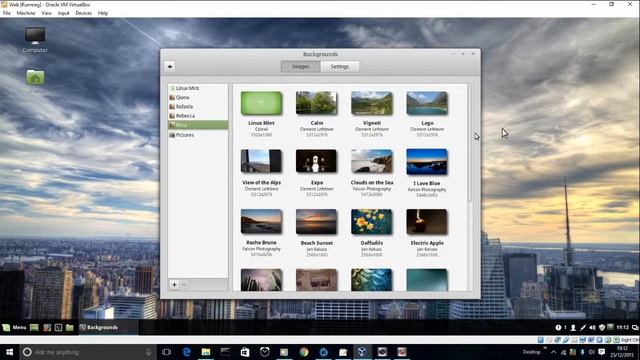Viewport: 640px width, 360px height.
Task: Click the Backgrounds window scrollbar
Action: [470, 144]
